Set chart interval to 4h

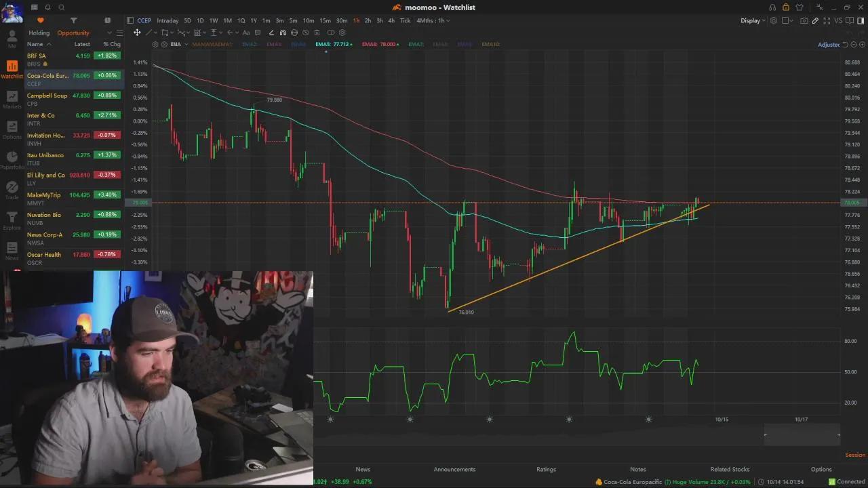click(391, 20)
